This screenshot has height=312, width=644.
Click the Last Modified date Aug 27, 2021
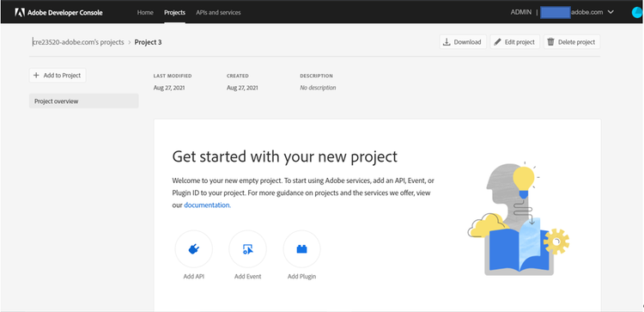click(169, 88)
